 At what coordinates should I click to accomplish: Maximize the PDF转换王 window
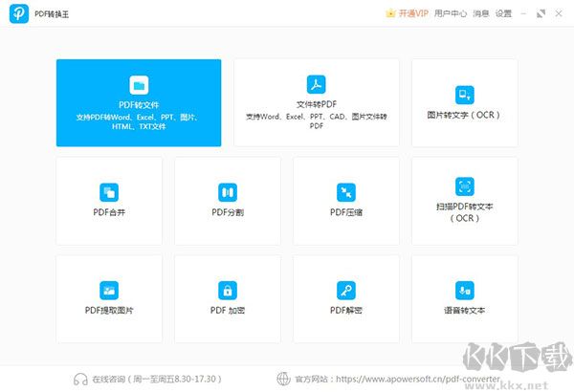[x=541, y=13]
